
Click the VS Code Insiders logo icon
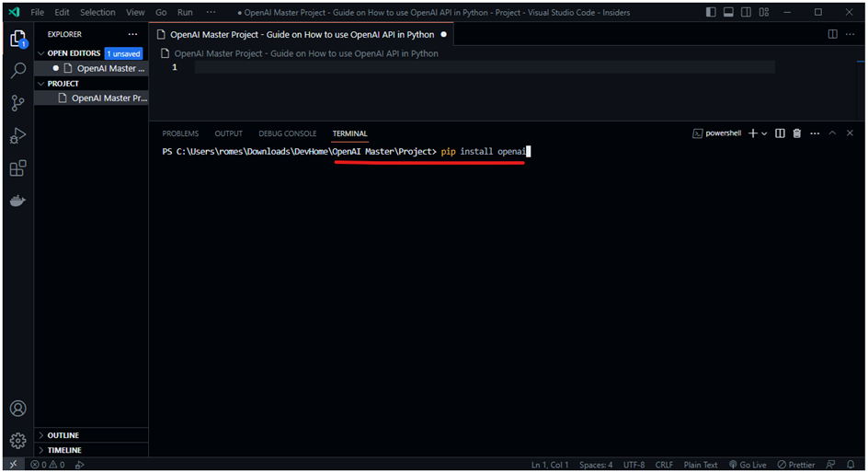coord(15,12)
